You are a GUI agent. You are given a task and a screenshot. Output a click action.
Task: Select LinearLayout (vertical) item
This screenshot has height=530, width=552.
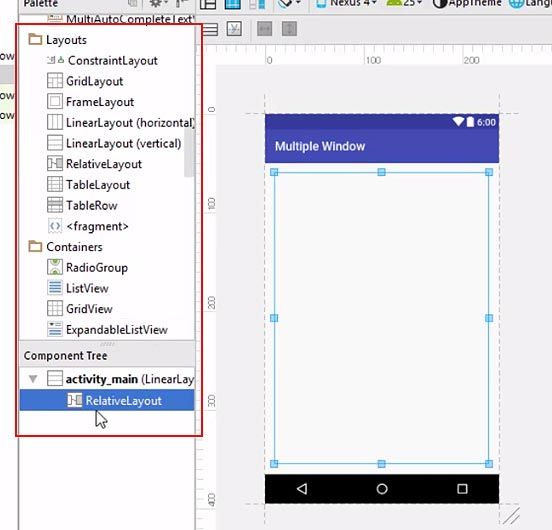[114, 144]
